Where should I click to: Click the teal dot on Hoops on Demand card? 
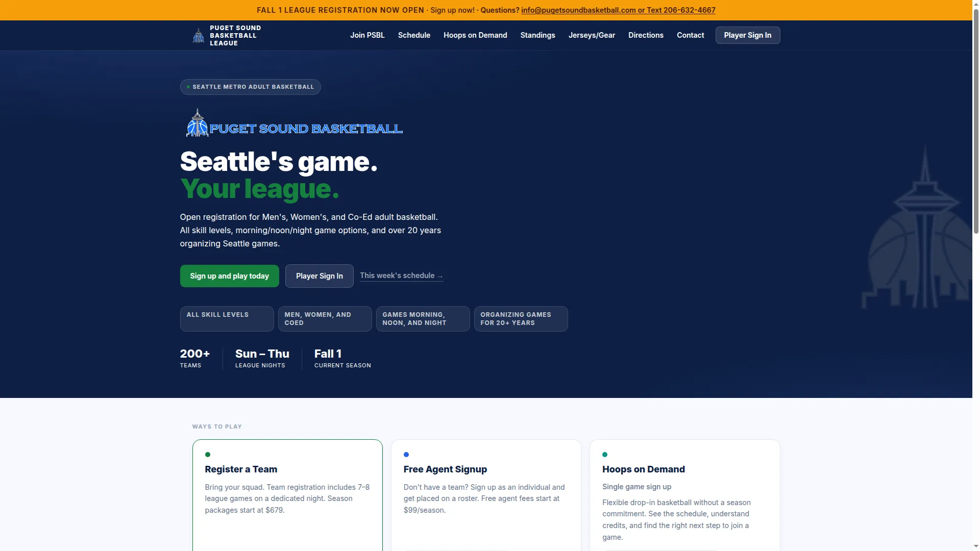tap(605, 455)
